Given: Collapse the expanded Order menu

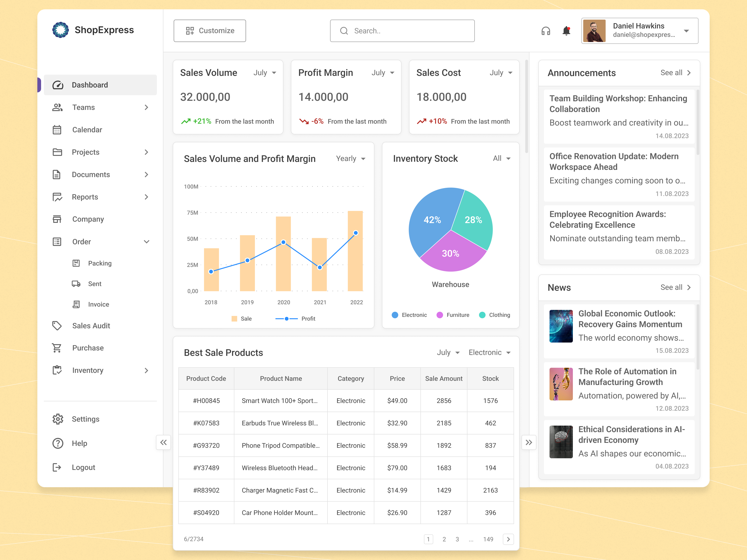Looking at the screenshot, I should [147, 242].
